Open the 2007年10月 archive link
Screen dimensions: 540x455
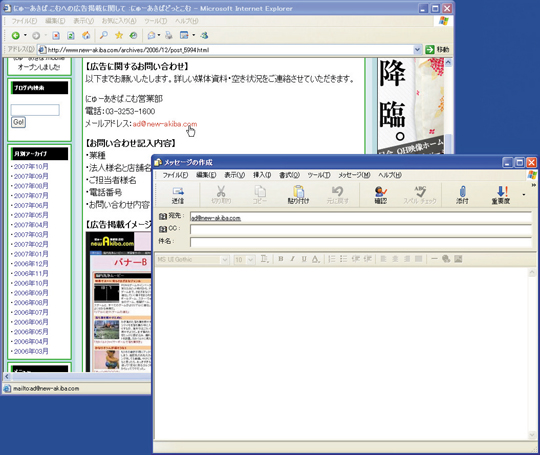pyautogui.click(x=31, y=167)
